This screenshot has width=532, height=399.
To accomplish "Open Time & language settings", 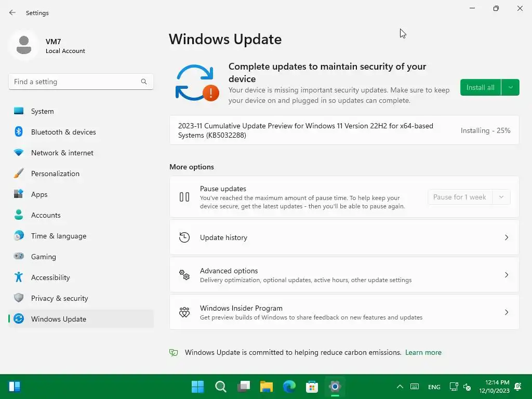I will pyautogui.click(x=81, y=235).
